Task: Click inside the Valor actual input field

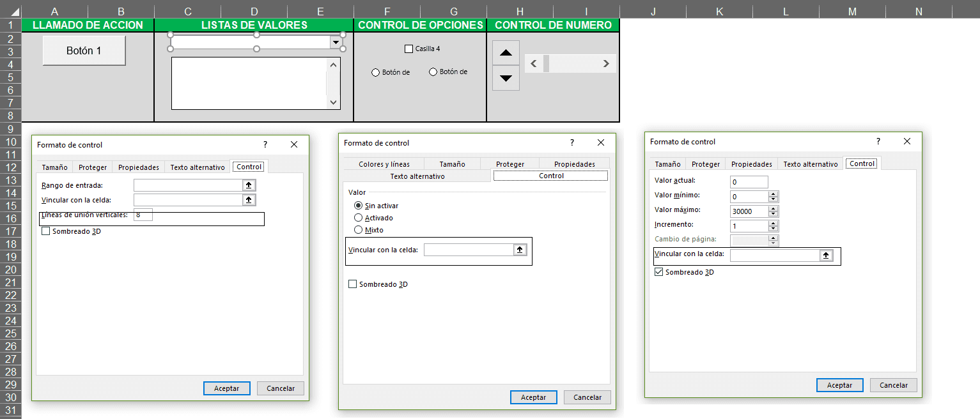Action: click(x=748, y=181)
